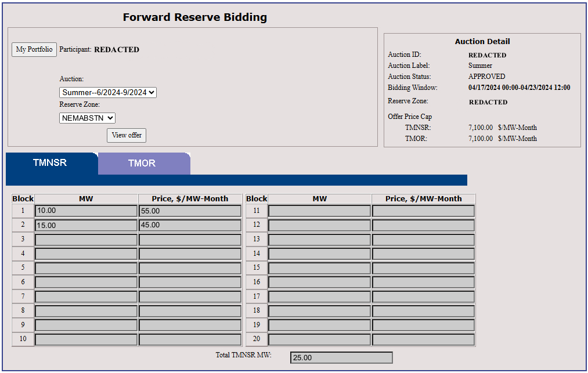Focus the Block 17 Price field

click(x=423, y=296)
